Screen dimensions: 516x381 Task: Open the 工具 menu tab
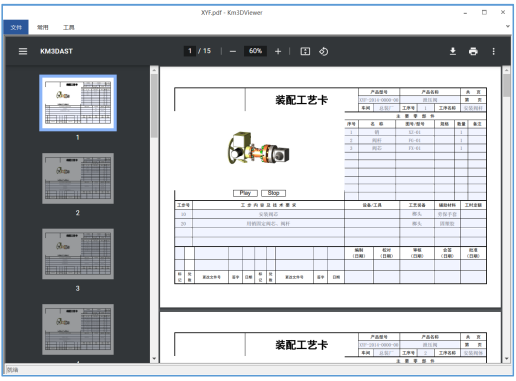pyautogui.click(x=69, y=27)
